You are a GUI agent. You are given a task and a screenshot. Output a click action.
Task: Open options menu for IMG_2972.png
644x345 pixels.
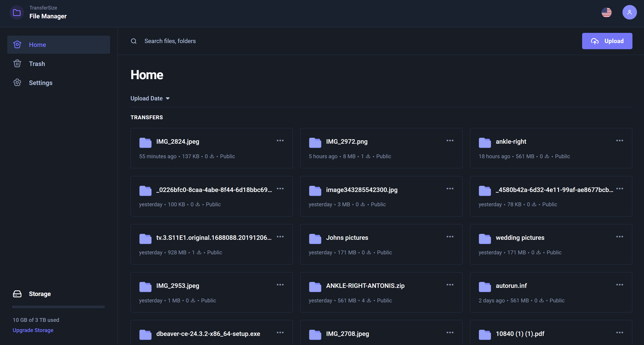[x=450, y=141]
